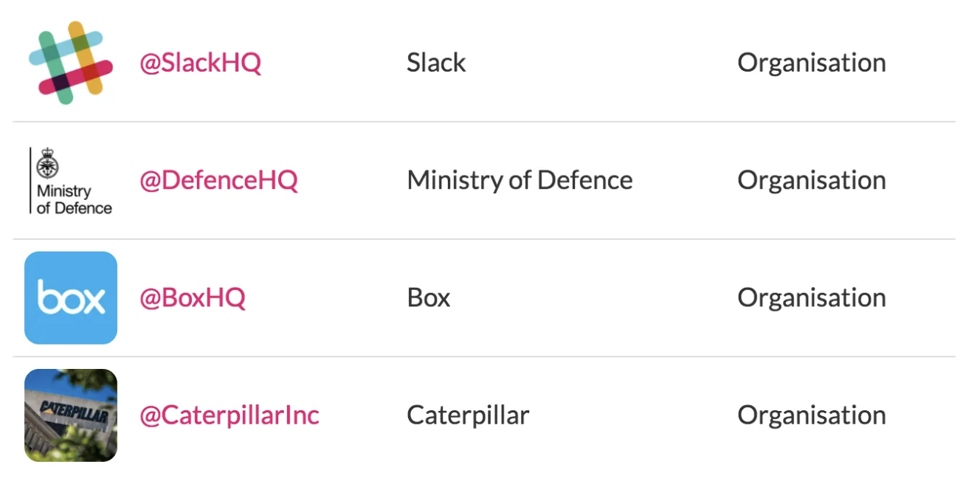Click the Caterpillar sign in the photo
The image size is (980, 487).
(74, 412)
